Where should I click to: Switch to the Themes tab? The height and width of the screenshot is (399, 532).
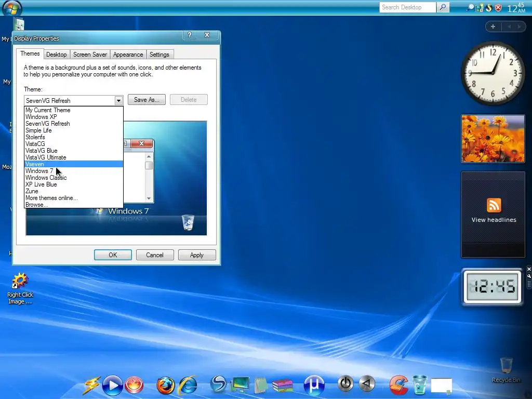click(30, 54)
